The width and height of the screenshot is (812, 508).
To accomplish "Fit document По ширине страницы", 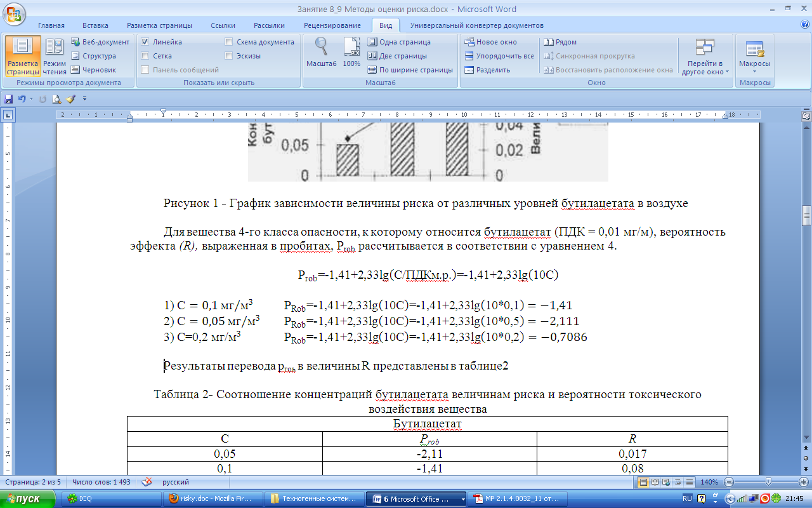I will [x=410, y=70].
